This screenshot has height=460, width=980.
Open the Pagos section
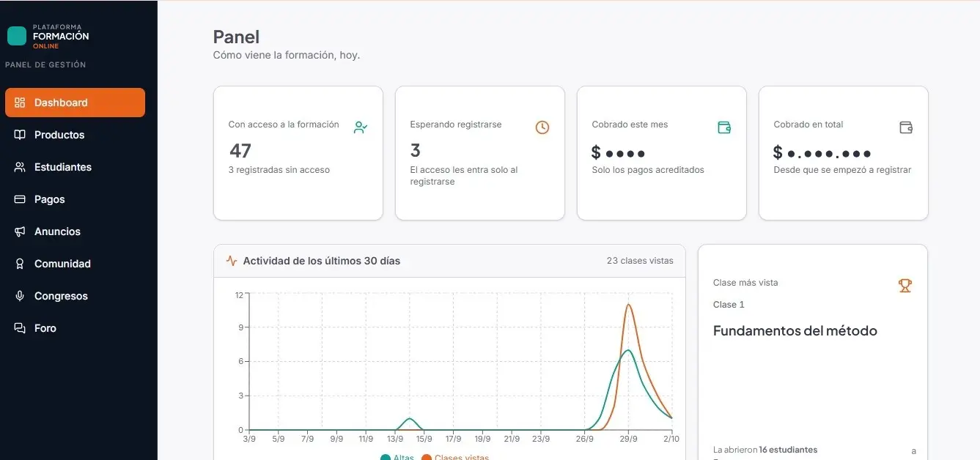coord(75,199)
